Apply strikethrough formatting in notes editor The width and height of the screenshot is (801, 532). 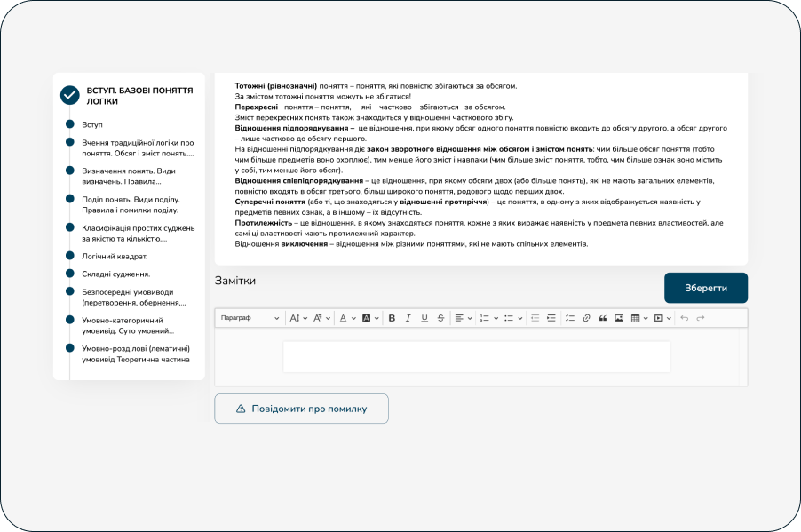(x=440, y=318)
